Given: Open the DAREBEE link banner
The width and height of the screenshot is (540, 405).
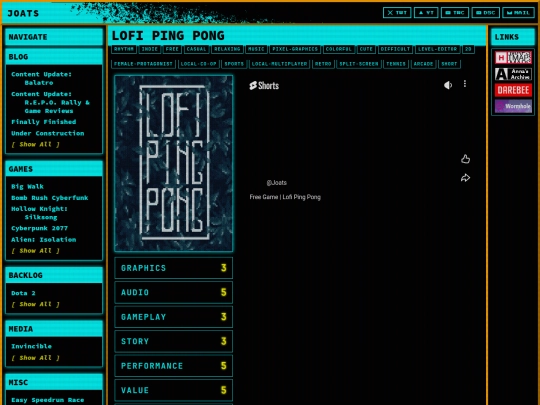Looking at the screenshot, I should 513,90.
